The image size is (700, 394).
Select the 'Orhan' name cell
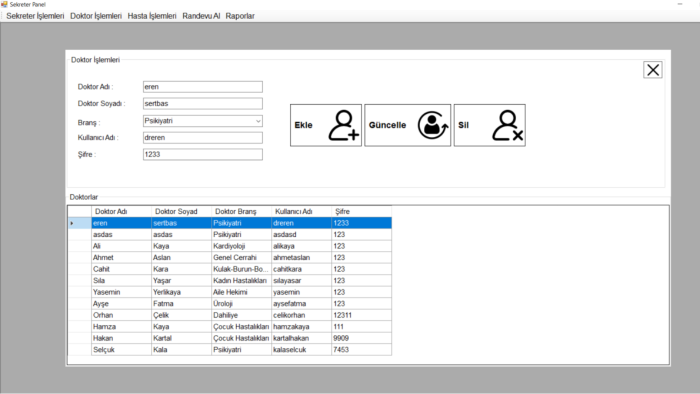(121, 315)
